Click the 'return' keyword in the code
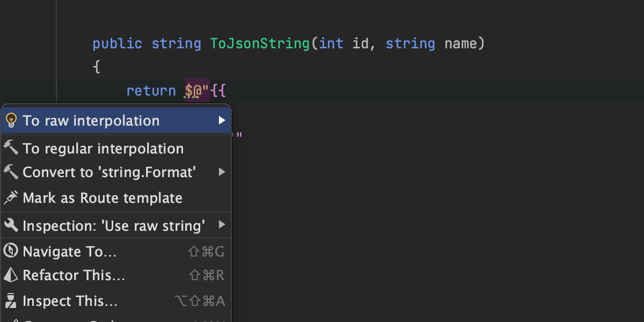Image resolution: width=644 pixels, height=322 pixels. tap(151, 91)
